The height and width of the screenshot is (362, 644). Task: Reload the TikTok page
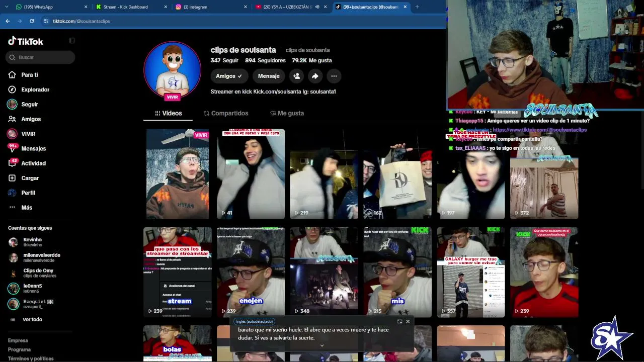(32, 21)
